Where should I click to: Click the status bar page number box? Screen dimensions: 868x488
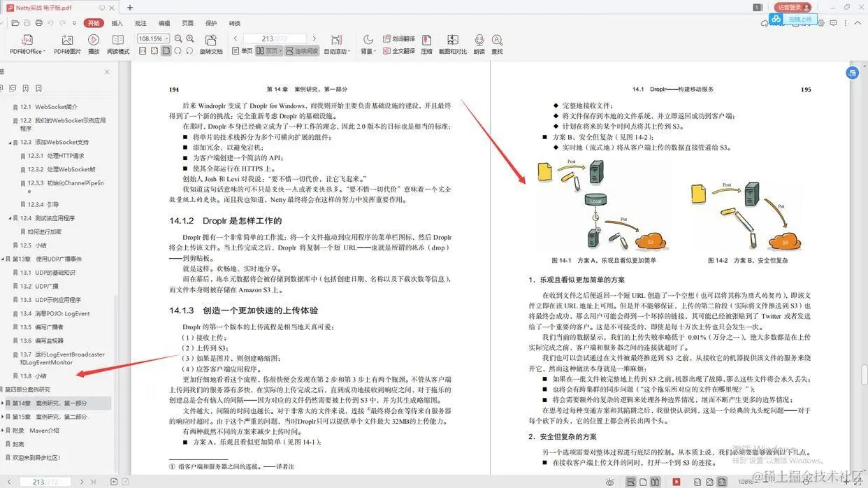point(45,482)
